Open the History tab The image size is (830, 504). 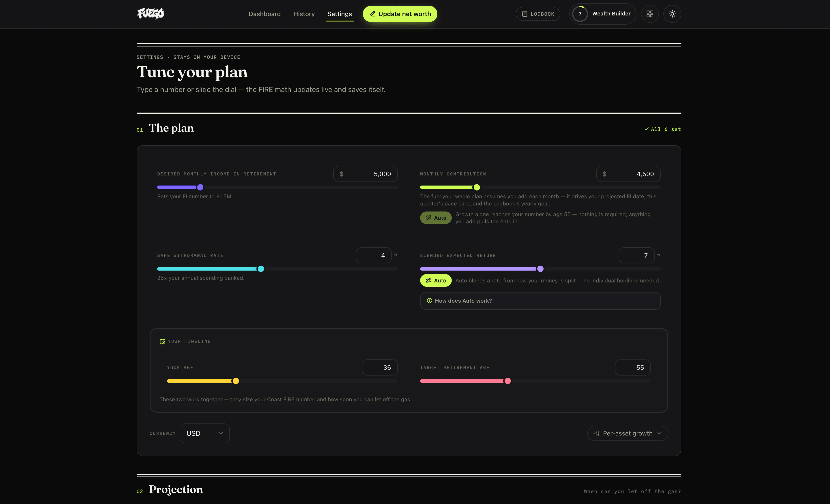click(x=304, y=14)
